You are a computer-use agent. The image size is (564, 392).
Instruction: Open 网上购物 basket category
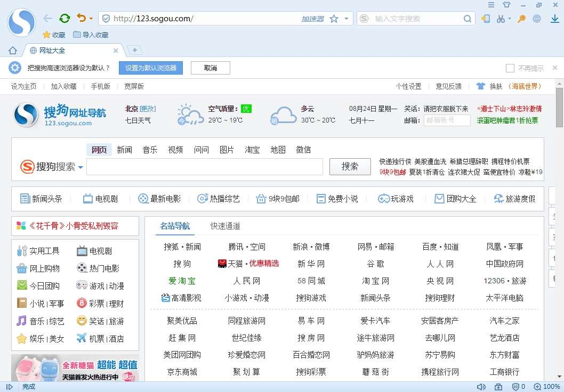[38, 268]
